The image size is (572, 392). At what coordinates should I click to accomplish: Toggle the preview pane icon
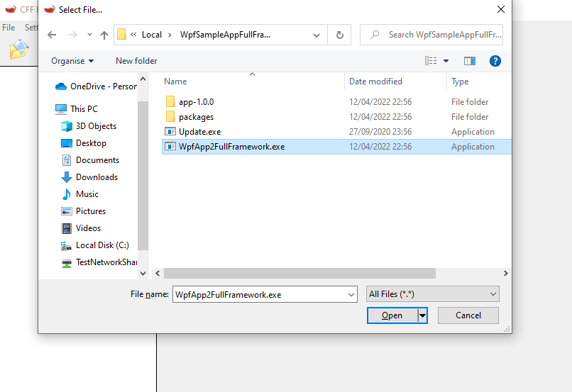[469, 61]
